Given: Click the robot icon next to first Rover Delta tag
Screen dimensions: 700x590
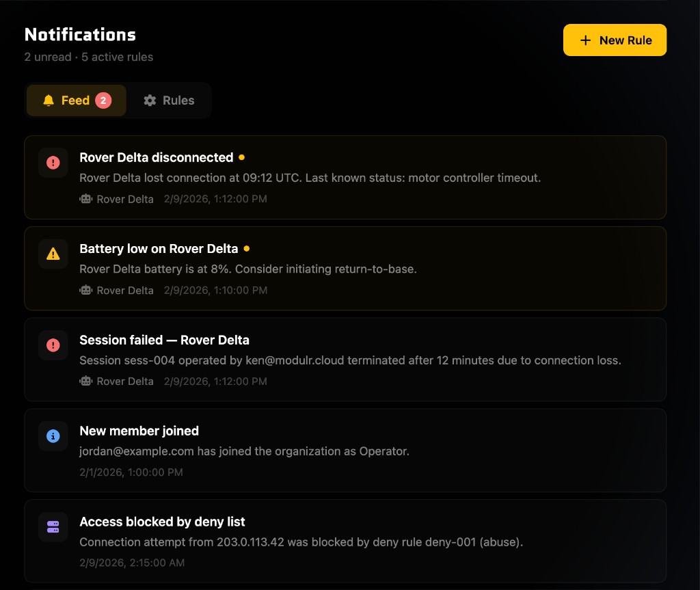Looking at the screenshot, I should [x=85, y=199].
